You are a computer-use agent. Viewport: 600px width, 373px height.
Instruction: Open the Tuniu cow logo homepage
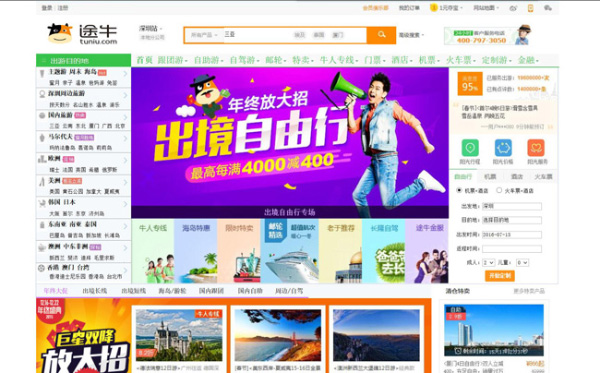pos(82,34)
